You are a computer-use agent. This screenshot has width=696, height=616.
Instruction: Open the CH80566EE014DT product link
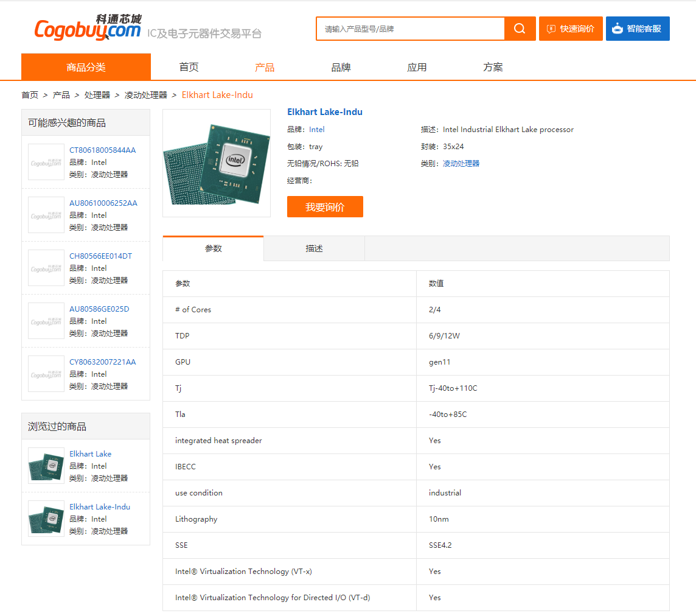(x=101, y=256)
